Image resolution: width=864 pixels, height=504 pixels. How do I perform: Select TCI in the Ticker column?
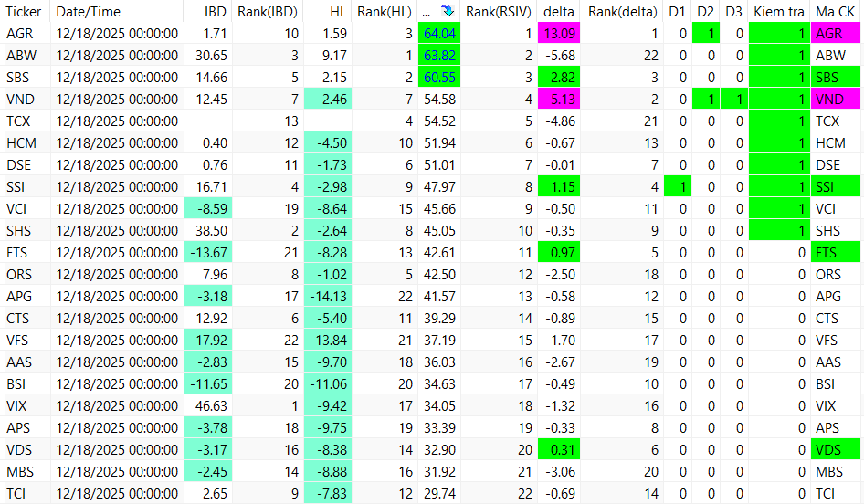point(16,494)
